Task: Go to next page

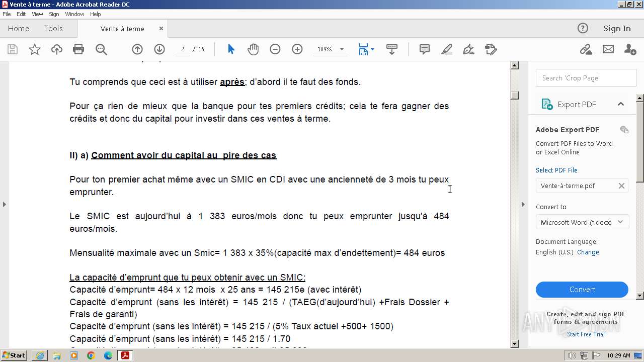Action: [159, 49]
